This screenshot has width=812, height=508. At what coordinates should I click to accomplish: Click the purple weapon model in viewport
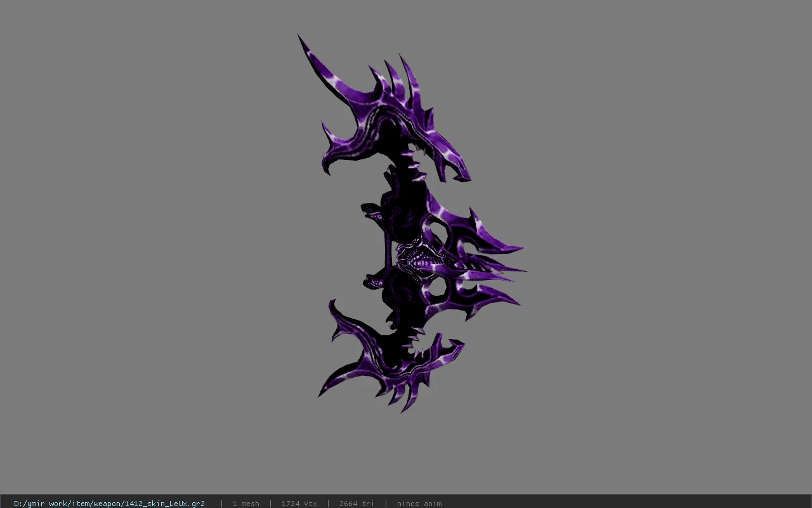[412, 224]
